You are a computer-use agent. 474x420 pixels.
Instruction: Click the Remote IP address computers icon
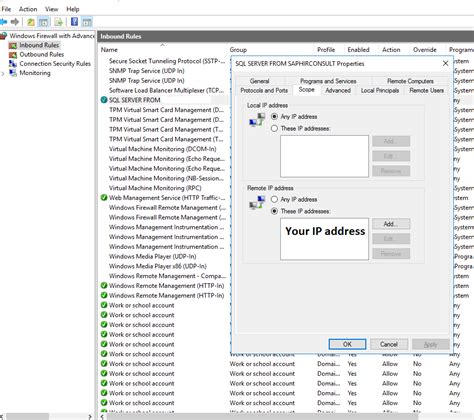click(x=257, y=203)
